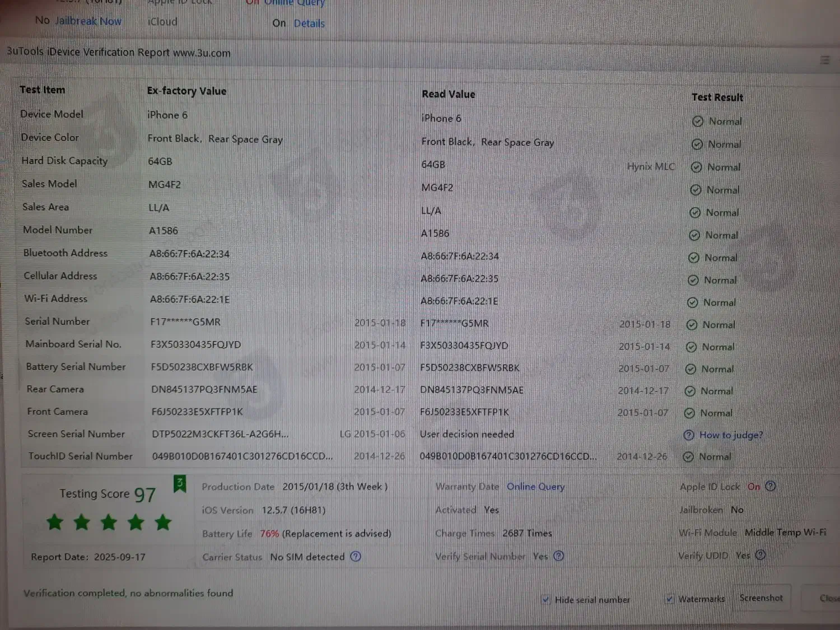Open the Details link next to iCloud On
Viewport: 840px width, 630px height.
[309, 24]
